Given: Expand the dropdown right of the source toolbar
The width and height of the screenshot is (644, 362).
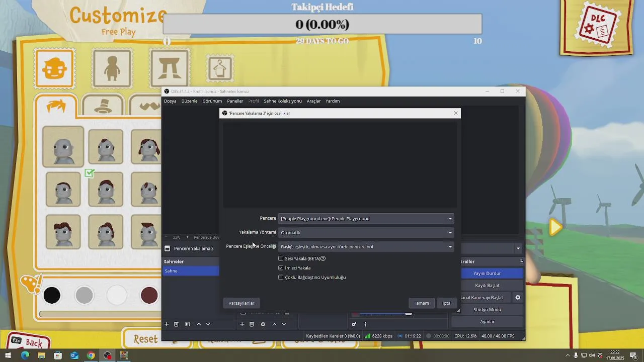Looking at the screenshot, I should click(x=518, y=248).
